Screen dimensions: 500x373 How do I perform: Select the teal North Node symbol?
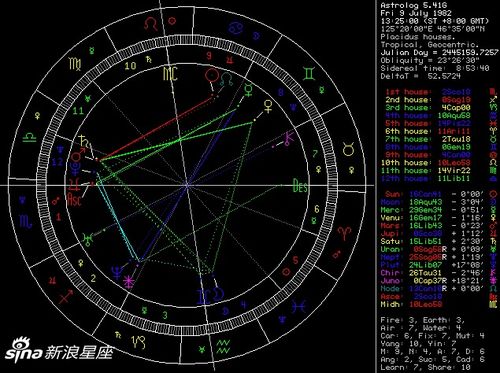(227, 79)
